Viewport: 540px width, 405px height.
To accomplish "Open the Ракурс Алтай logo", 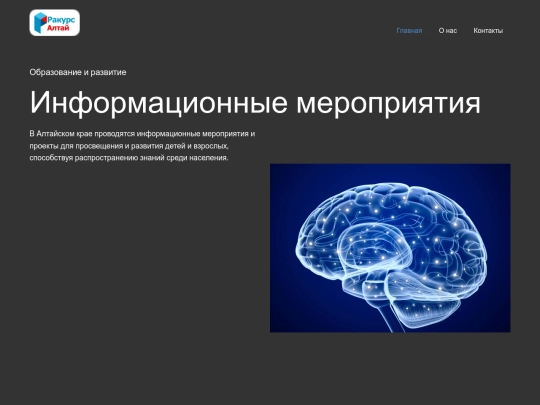I will pos(54,23).
